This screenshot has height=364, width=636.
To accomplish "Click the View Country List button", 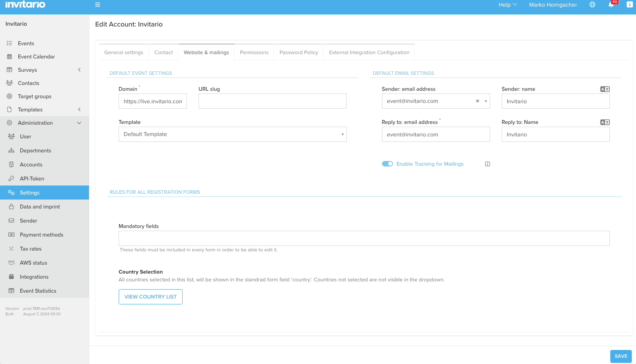I will click(151, 297).
